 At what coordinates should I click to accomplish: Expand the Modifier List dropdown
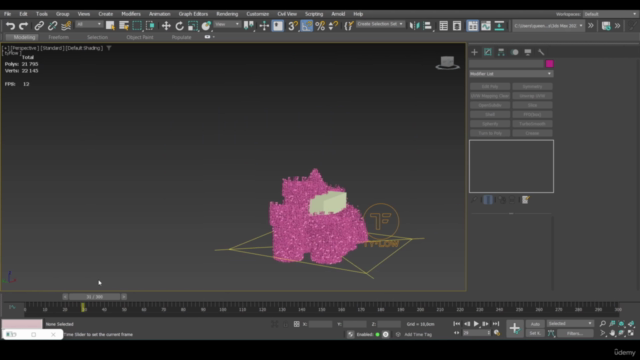[x=511, y=74]
